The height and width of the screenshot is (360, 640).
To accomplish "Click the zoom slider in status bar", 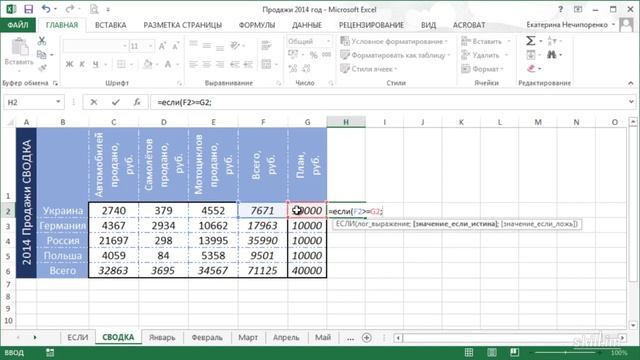I will click(566, 352).
